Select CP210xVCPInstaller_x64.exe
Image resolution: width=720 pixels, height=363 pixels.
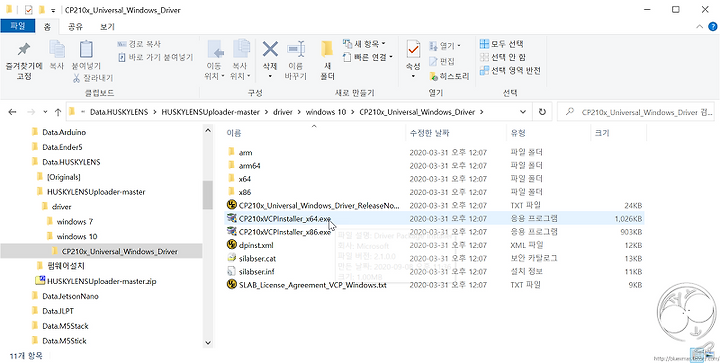(x=285, y=218)
